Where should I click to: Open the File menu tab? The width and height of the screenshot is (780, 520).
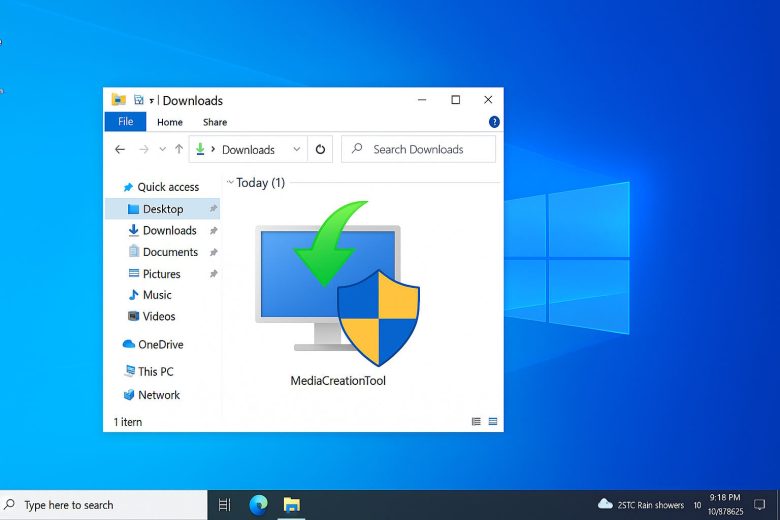pos(125,122)
